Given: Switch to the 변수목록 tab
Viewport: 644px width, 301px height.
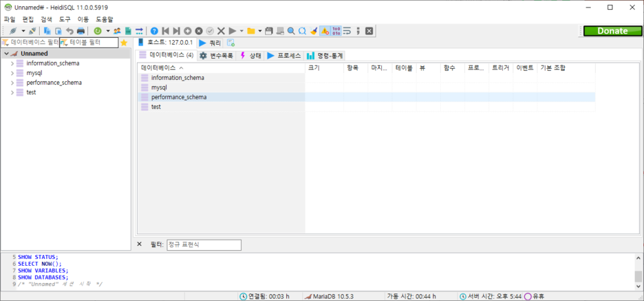Looking at the screenshot, I should click(x=216, y=56).
